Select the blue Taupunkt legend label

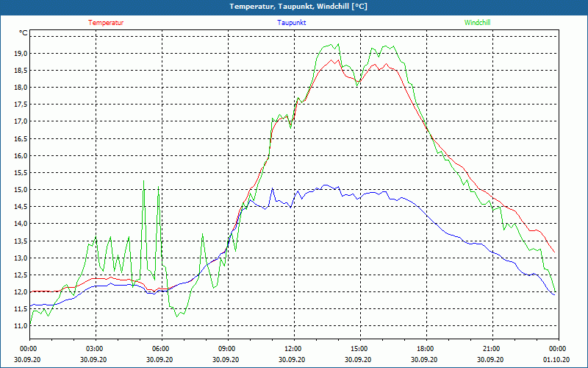click(x=292, y=23)
